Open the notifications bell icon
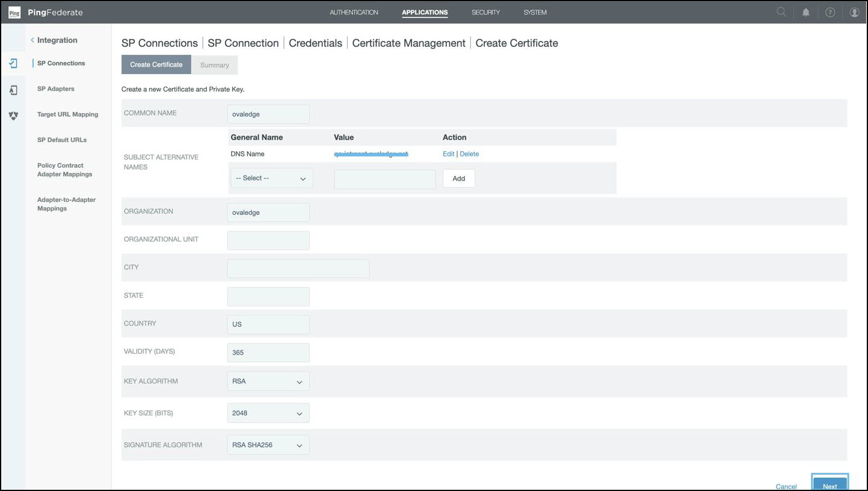Image resolution: width=868 pixels, height=491 pixels. pos(805,12)
